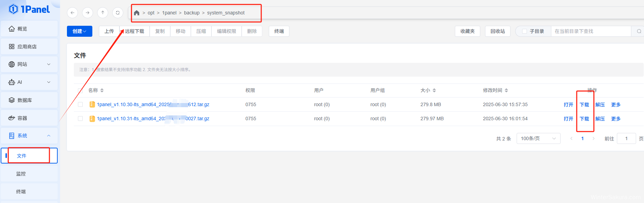Check the 1panel_v1.10.31 file row
The image size is (644, 203).
(80, 119)
